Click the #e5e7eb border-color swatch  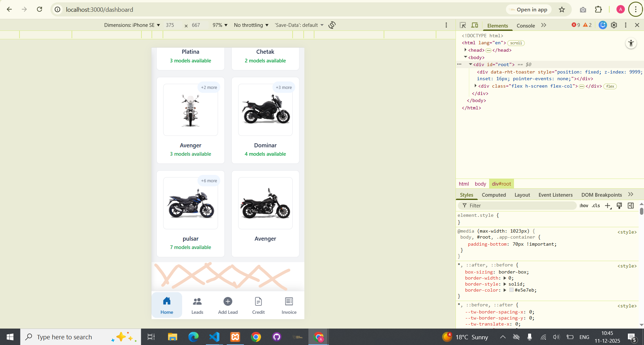pyautogui.click(x=511, y=290)
